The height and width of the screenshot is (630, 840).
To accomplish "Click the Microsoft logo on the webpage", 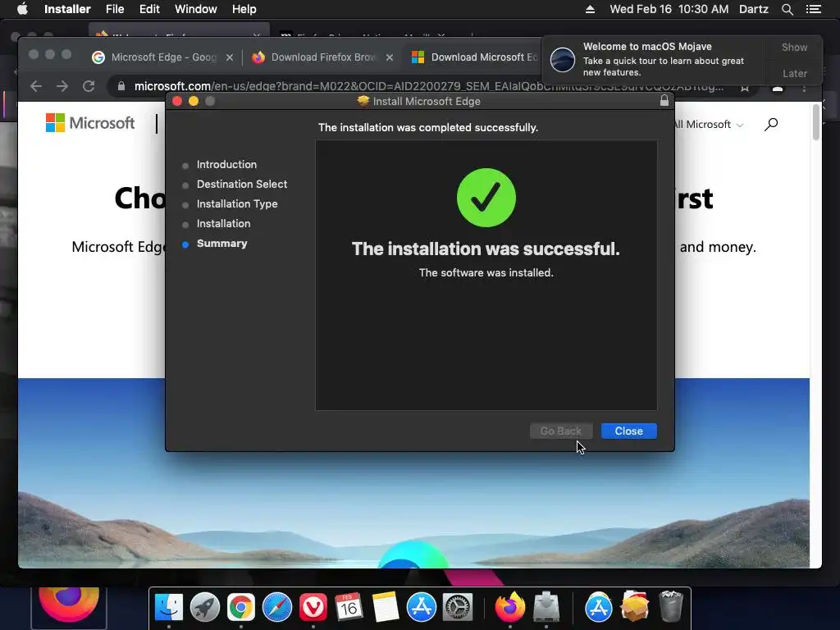I will pyautogui.click(x=90, y=123).
